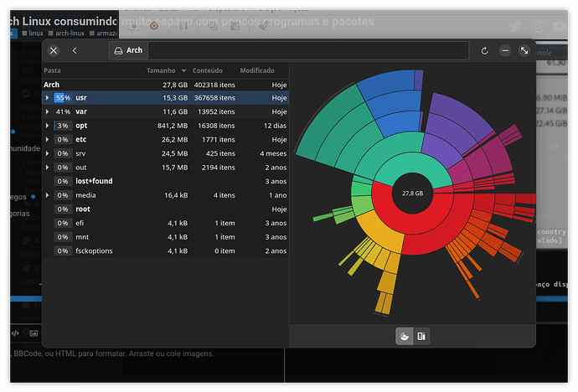This screenshot has width=578, height=392.
Task: Select the etc folder row
Action: [x=81, y=140]
